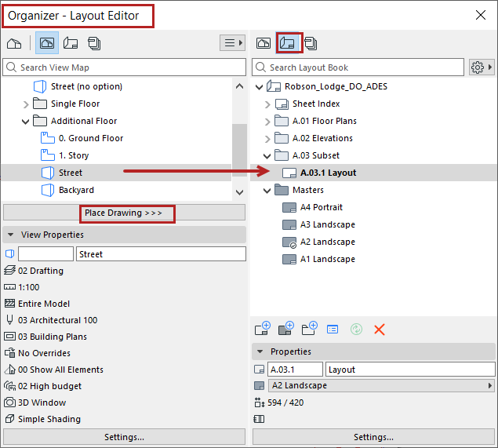Open Layout Book gear settings dropdown
498x448 pixels.
[482, 67]
